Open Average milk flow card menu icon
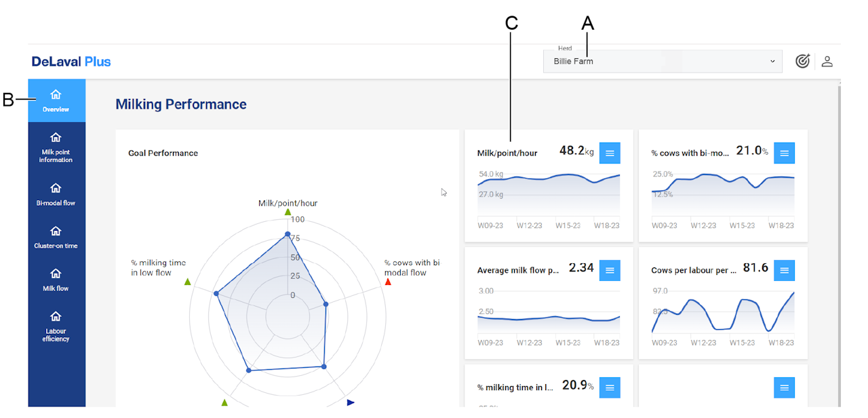This screenshot has height=418, width=868. point(610,270)
